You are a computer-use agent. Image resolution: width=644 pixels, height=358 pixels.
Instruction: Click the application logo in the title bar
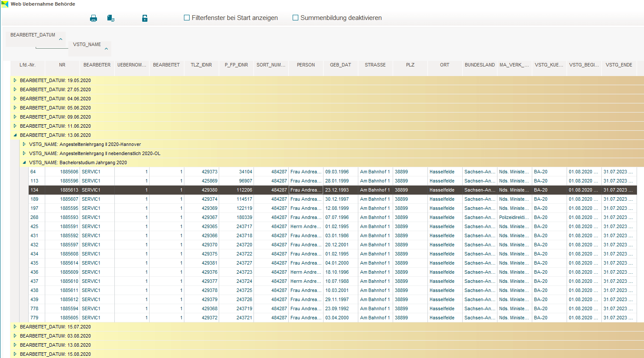[5, 4]
